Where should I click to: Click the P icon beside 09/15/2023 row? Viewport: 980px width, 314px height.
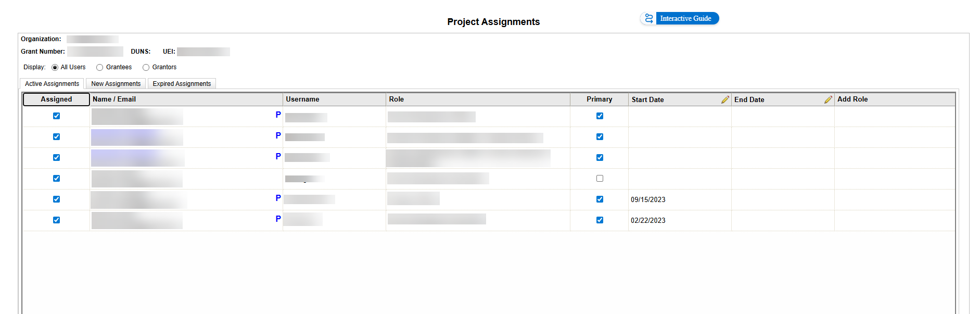coord(278,198)
